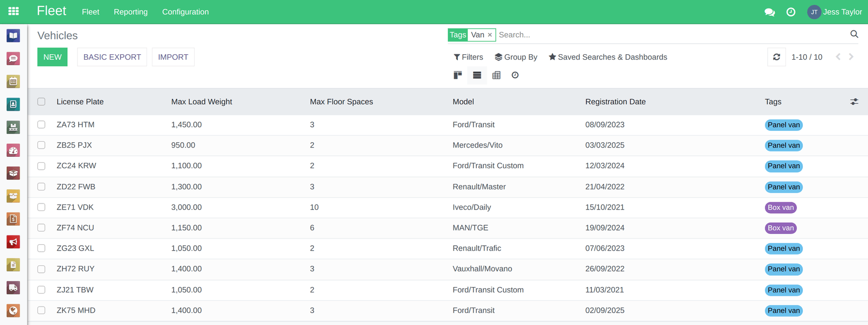Refresh the vehicles list
The image size is (868, 325).
pos(777,57)
